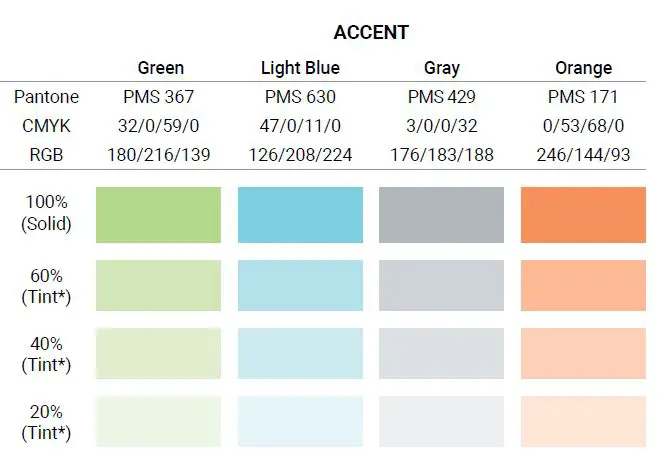Screen dimensions: 665x457
Task: Pick the 60% tint Gray swatch
Action: (442, 284)
